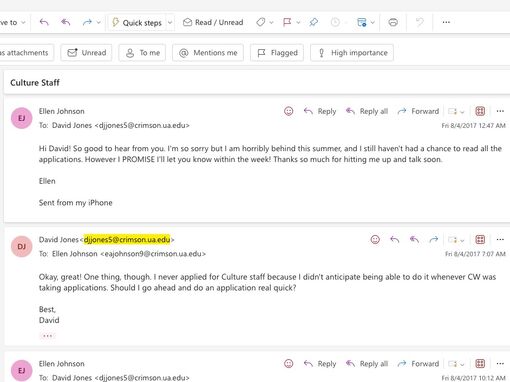Open the apps grid icon on the 12:47 AM message
The height and width of the screenshot is (382, 510).
[480, 111]
